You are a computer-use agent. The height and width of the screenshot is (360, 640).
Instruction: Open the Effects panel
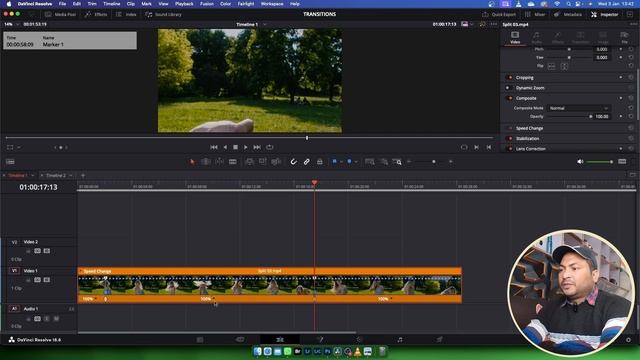[96, 14]
